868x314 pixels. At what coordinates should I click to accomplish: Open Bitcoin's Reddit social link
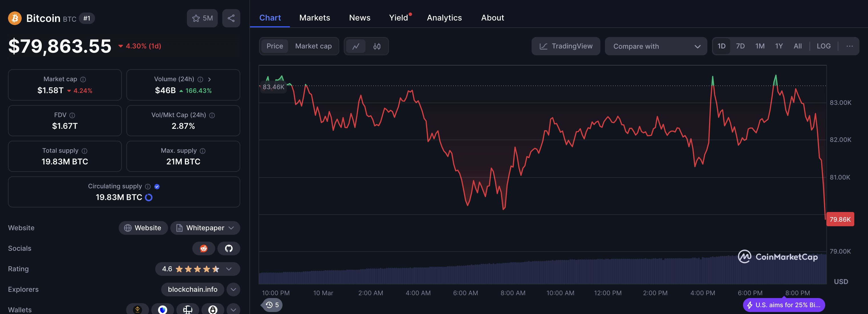[203, 248]
